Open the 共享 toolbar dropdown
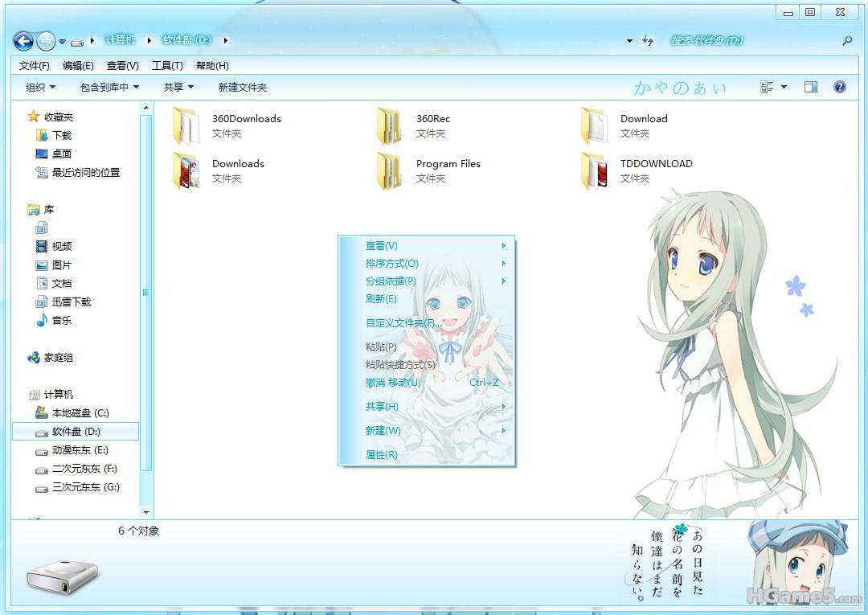 click(x=178, y=88)
